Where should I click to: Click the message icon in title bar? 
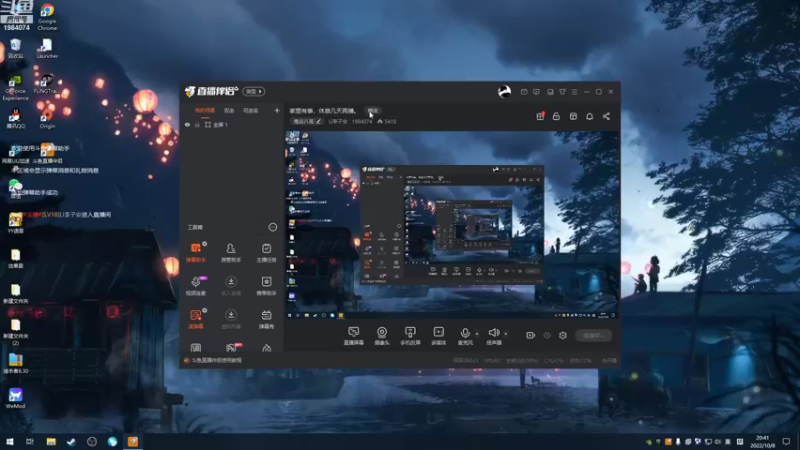coord(524,92)
